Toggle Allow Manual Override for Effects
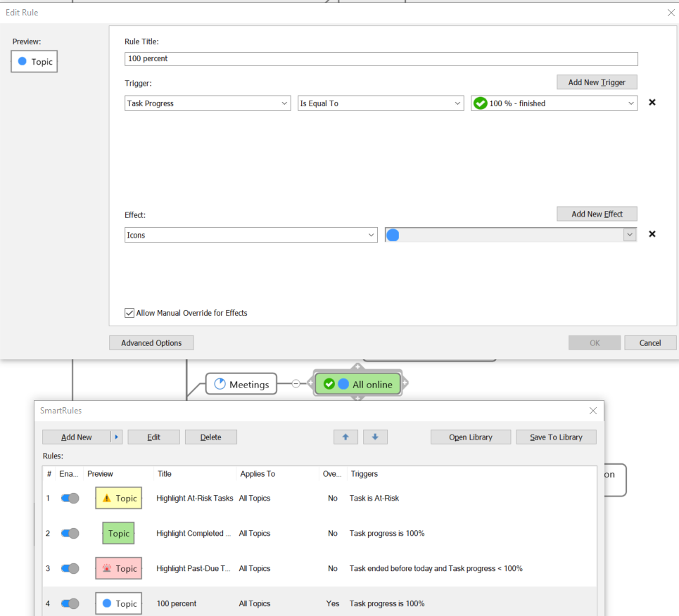 pyautogui.click(x=129, y=313)
